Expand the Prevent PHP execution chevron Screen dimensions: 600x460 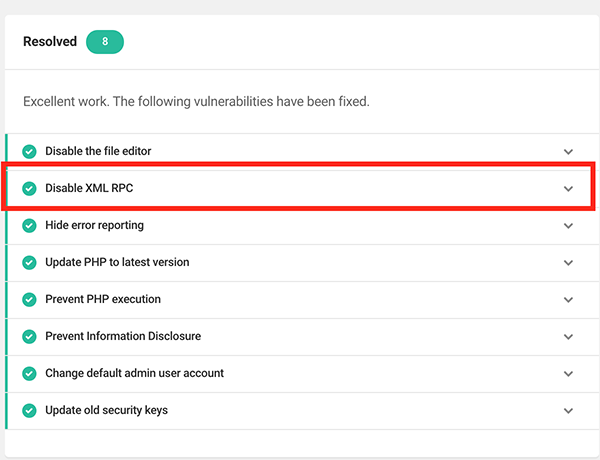tap(568, 300)
